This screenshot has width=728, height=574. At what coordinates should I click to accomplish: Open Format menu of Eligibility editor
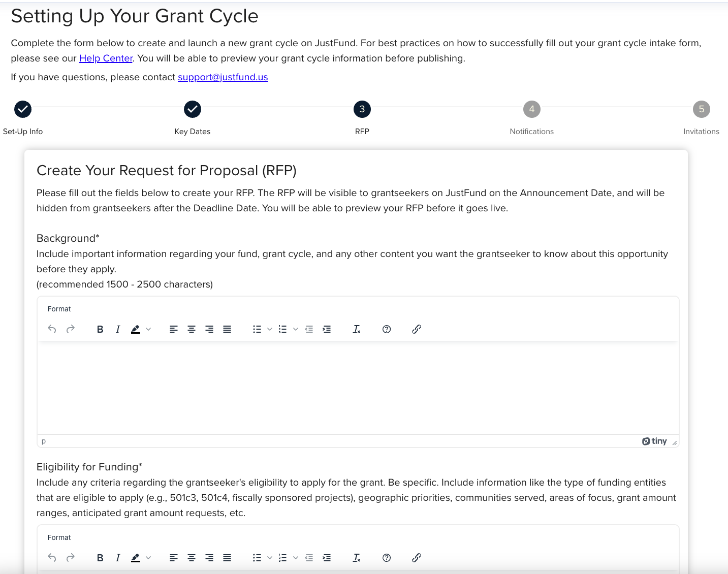[x=59, y=537]
